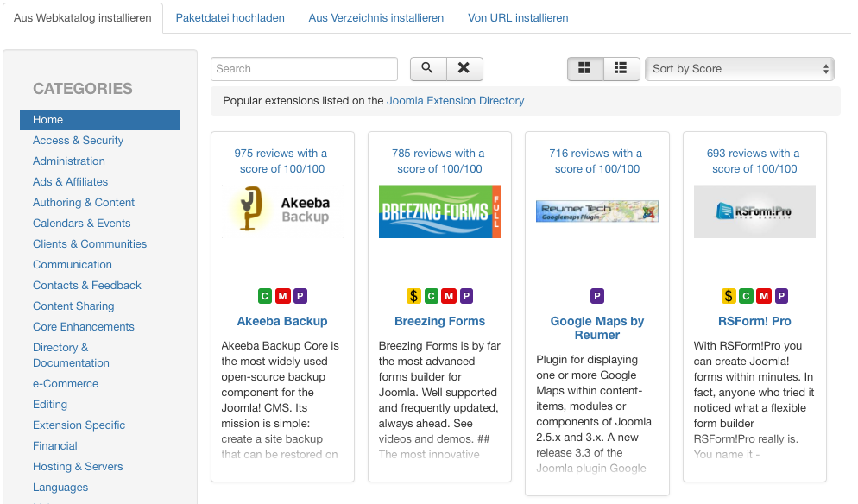Open Contacts & Feedback category
This screenshot has height=504, width=858.
coord(87,286)
